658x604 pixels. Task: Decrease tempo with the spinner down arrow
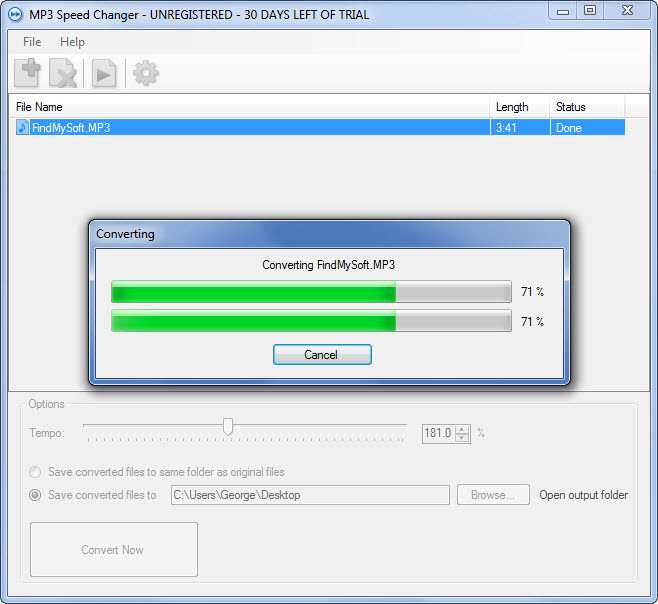pyautogui.click(x=462, y=437)
